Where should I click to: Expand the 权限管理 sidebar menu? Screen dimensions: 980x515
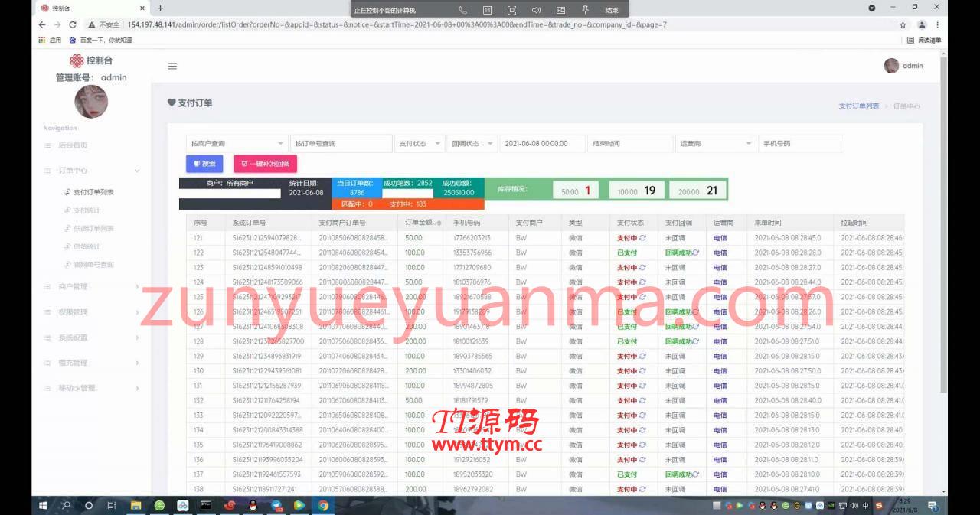coord(90,312)
